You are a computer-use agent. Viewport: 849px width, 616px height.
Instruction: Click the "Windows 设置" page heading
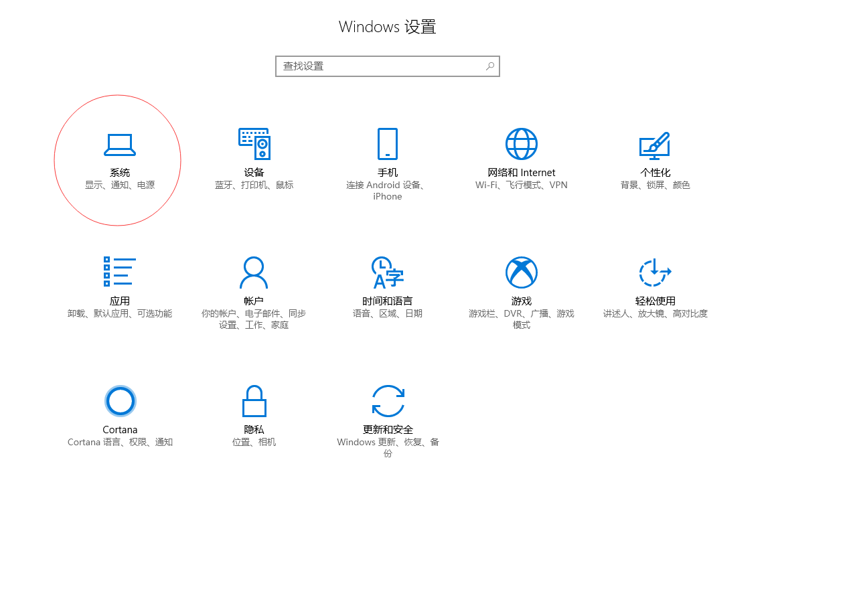(x=388, y=27)
